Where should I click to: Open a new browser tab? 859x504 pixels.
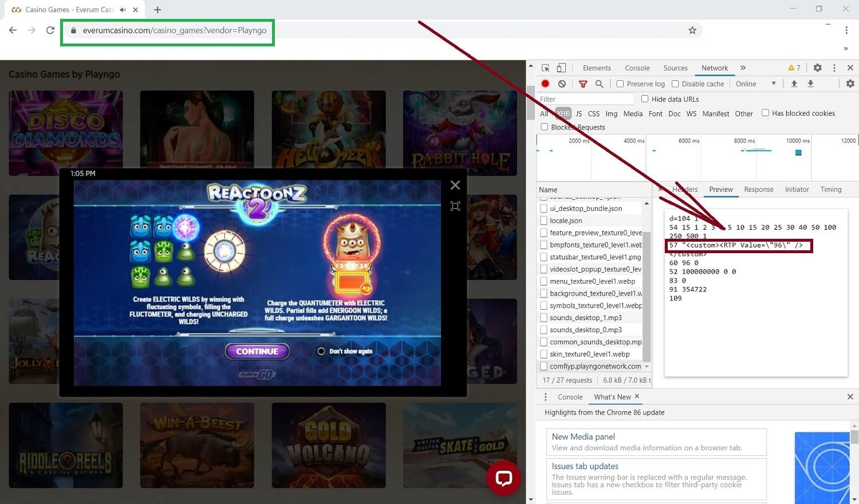[157, 10]
